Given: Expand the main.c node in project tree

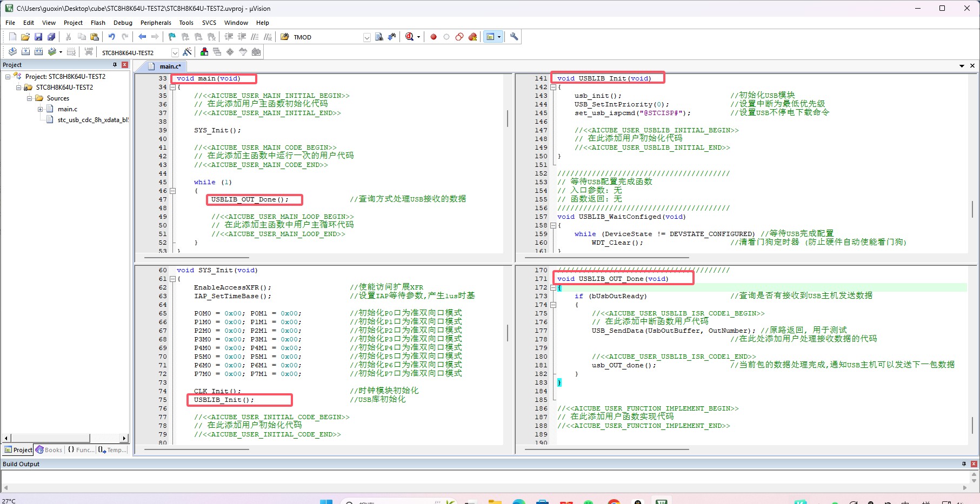Looking at the screenshot, I should click(x=40, y=109).
